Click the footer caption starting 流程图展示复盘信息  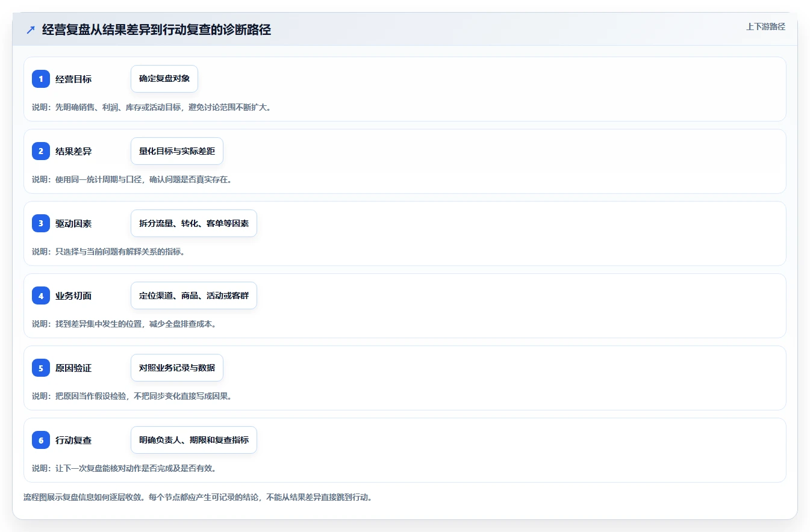click(198, 498)
